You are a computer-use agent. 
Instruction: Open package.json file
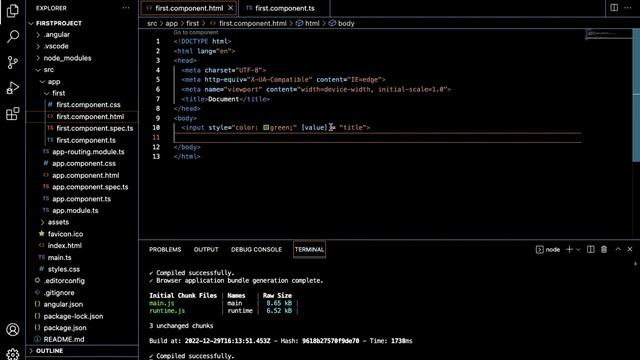(65, 328)
